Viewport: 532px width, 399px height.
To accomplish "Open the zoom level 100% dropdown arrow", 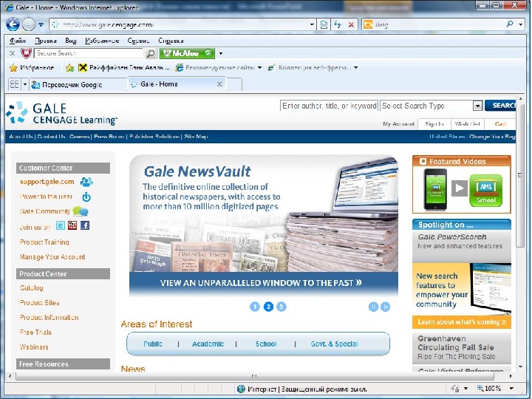I will coord(511,388).
